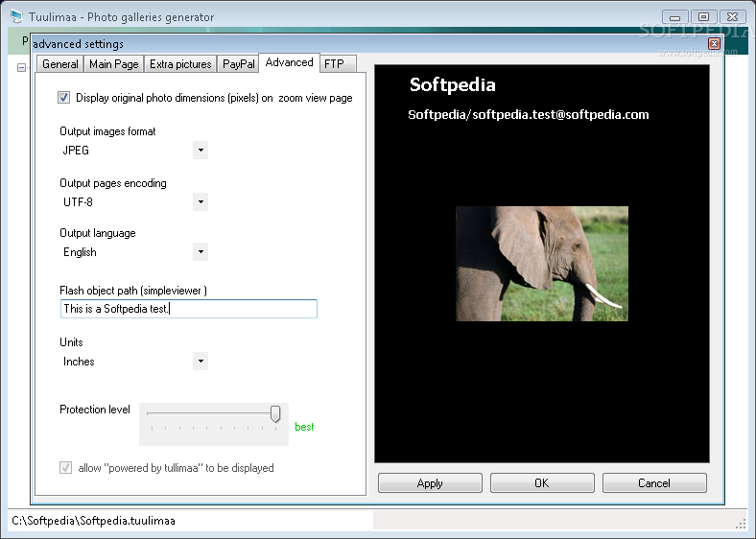Open the General tab
Image resolution: width=756 pixels, height=539 pixels.
[59, 64]
